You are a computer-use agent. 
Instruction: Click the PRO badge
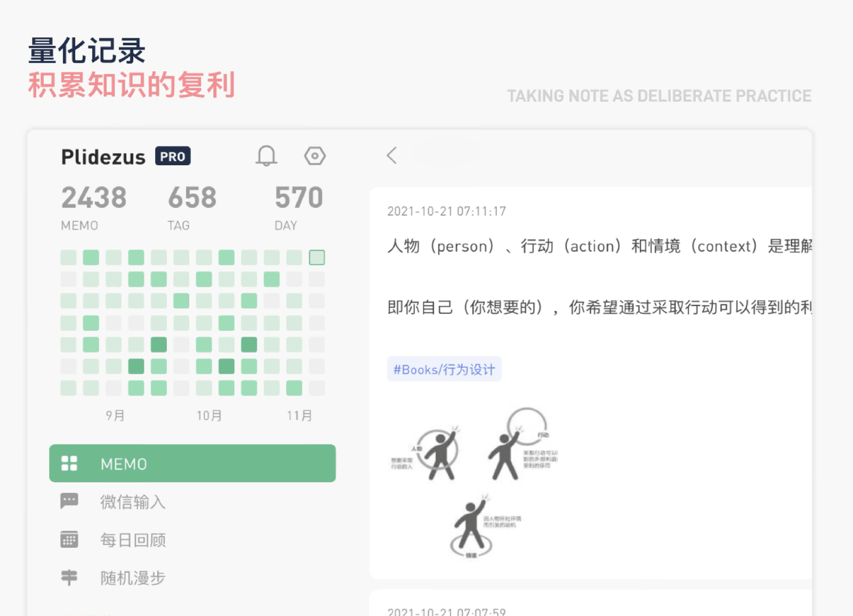173,156
